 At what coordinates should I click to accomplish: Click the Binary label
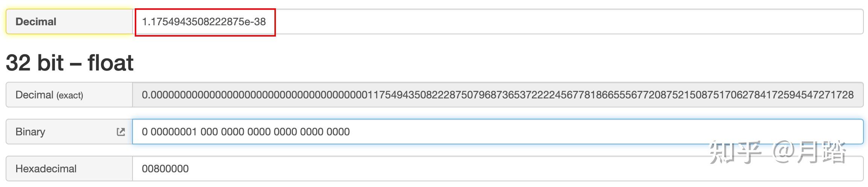click(x=30, y=132)
